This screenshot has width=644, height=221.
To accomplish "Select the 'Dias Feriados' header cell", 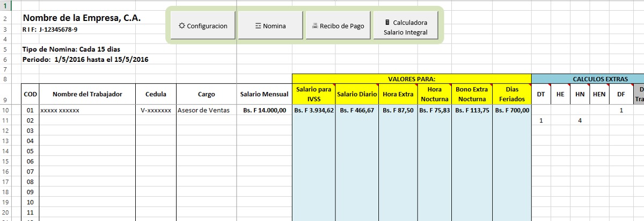I will click(x=511, y=94).
